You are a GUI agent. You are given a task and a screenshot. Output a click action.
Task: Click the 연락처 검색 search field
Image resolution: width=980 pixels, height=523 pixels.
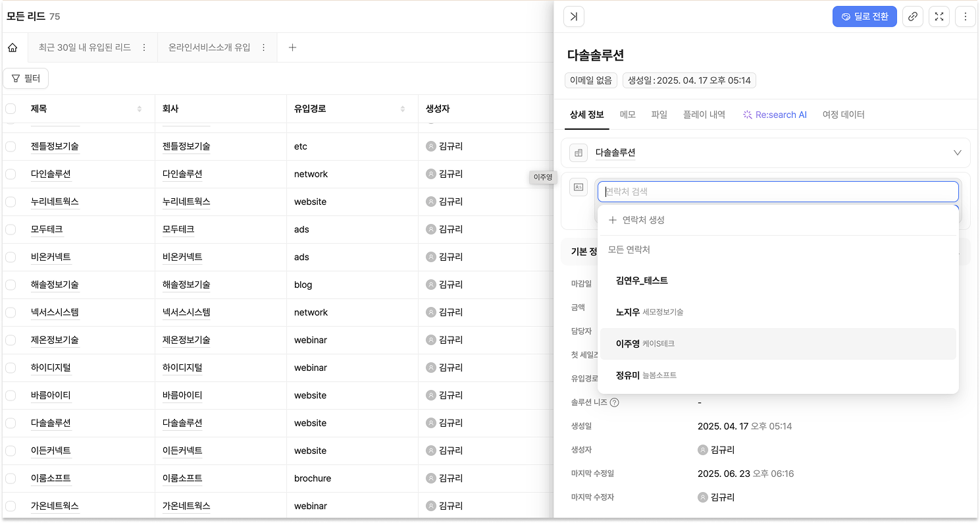[x=777, y=192]
